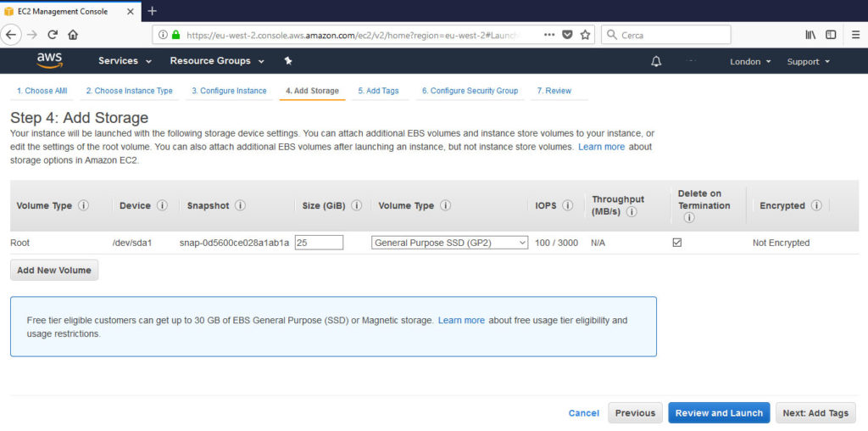Viewport: 868px width, 431px height.
Task: Click the 100 / 3000 IOPS value
Action: 557,243
